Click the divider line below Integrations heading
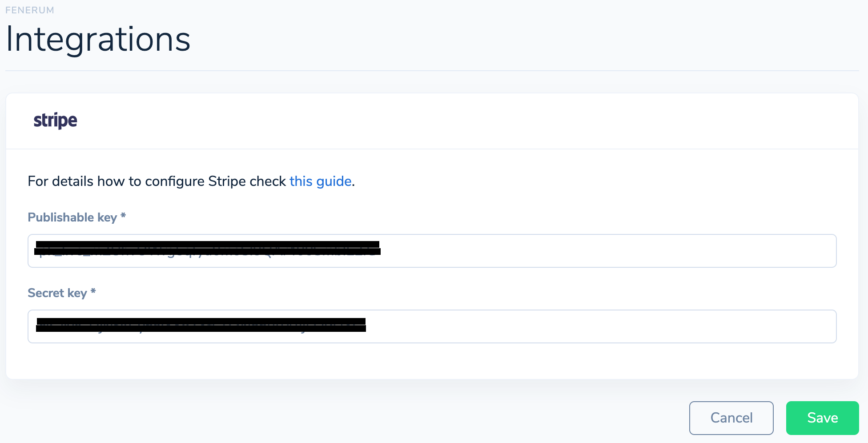The width and height of the screenshot is (868, 443). (432, 71)
